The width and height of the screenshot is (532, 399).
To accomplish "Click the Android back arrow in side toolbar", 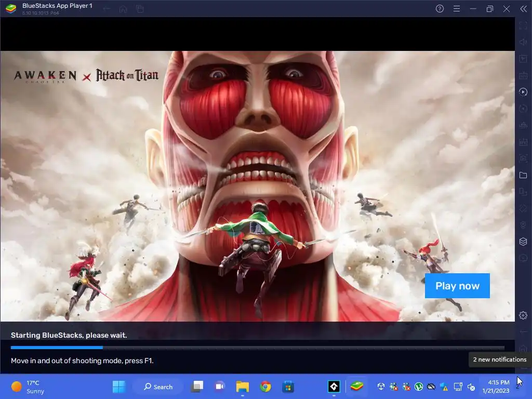I will tap(523, 332).
